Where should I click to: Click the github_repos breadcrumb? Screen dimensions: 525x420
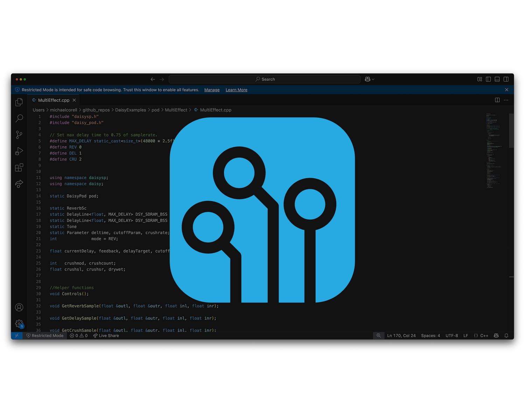pyautogui.click(x=96, y=110)
